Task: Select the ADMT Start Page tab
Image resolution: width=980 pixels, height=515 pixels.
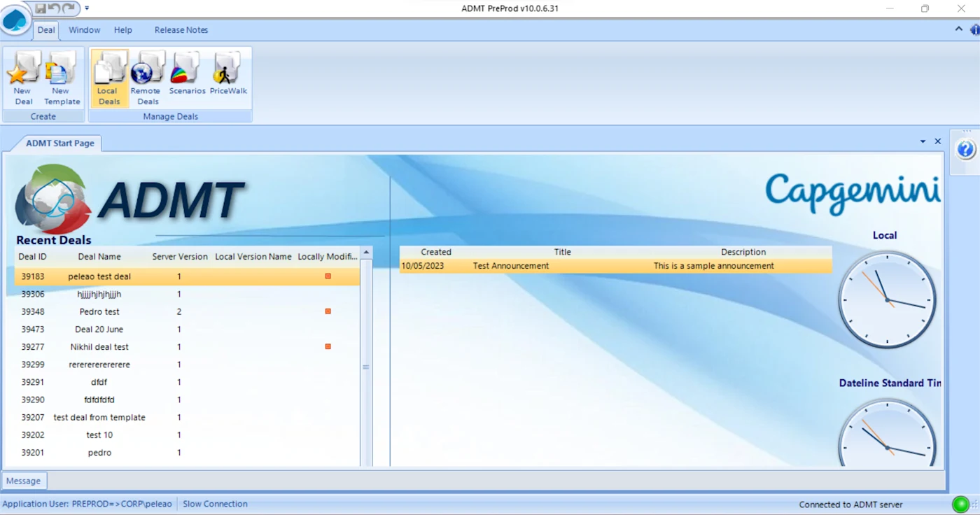Action: coord(59,143)
